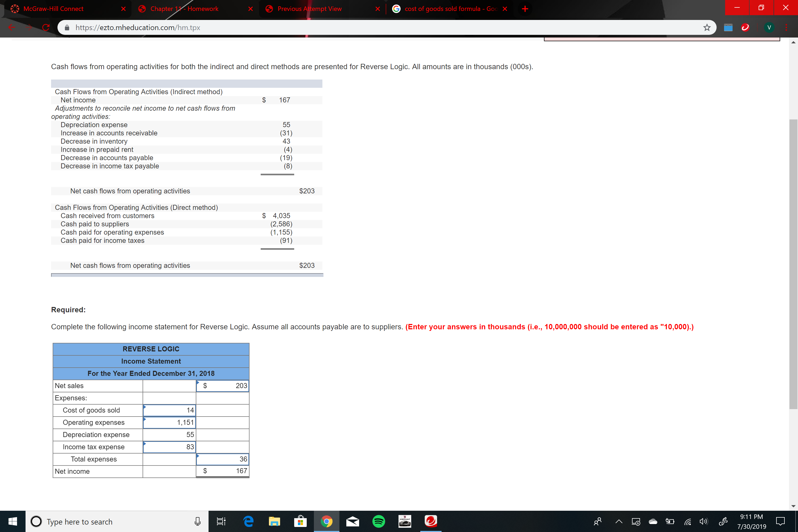Open the volume control in the system tray
This screenshot has height=532, width=798.
coord(703,521)
